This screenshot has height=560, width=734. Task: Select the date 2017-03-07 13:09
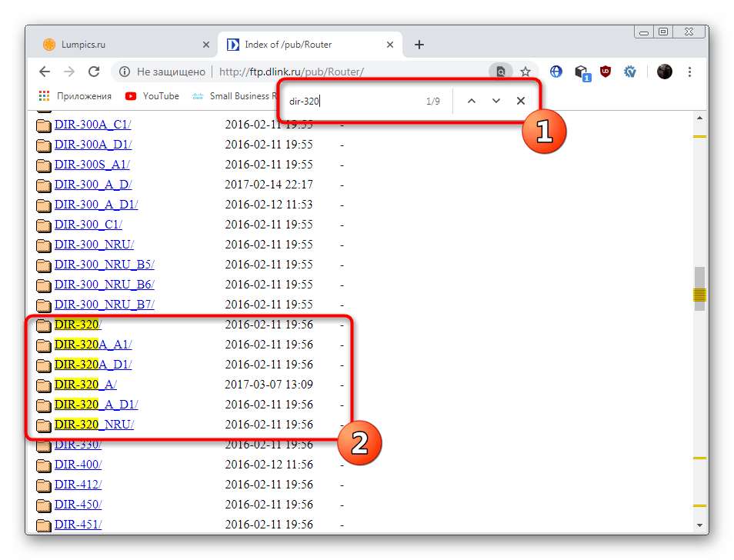point(269,385)
